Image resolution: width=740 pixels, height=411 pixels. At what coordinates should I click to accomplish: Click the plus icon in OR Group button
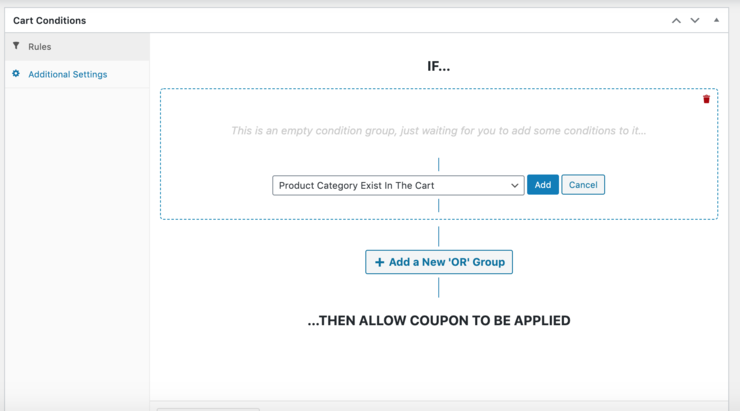(x=379, y=262)
